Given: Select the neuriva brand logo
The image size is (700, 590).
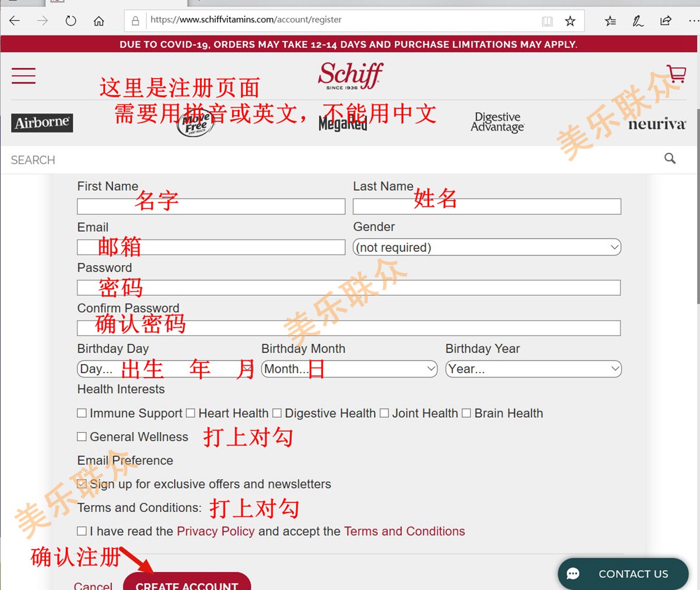Looking at the screenshot, I should coord(657,124).
